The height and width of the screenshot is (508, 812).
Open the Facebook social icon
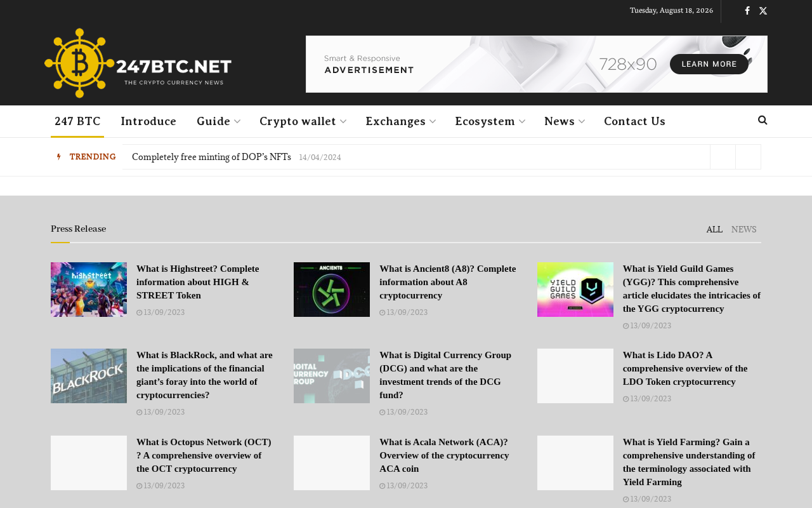(x=747, y=11)
